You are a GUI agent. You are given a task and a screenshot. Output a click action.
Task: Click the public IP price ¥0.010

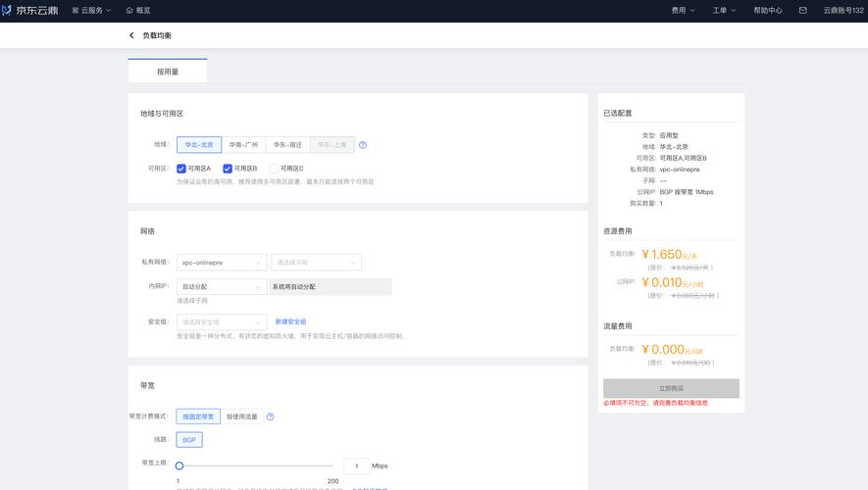672,282
